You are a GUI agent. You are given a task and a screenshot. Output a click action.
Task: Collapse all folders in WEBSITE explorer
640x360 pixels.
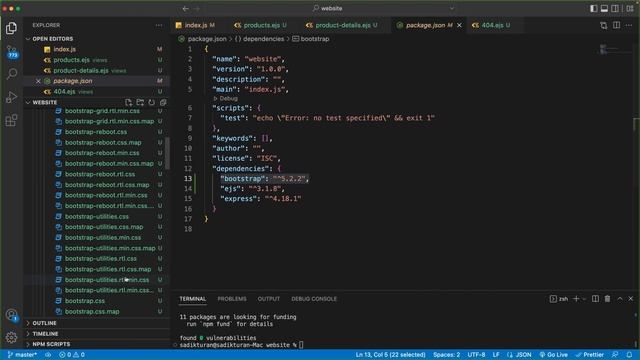[x=163, y=102]
